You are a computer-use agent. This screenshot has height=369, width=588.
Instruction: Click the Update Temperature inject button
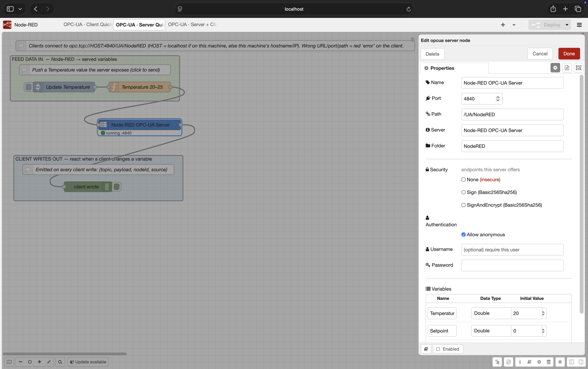tap(29, 87)
